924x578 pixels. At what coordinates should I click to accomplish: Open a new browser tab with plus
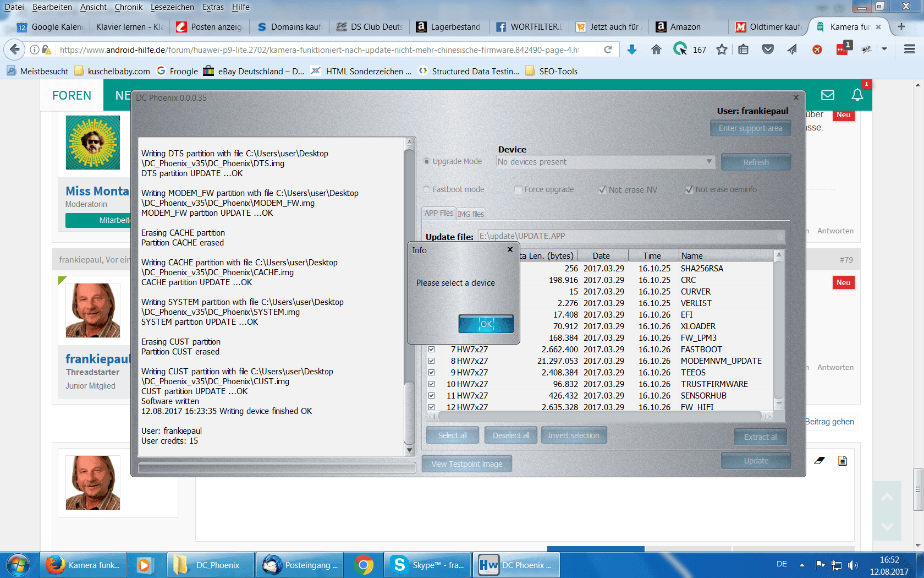point(901,26)
